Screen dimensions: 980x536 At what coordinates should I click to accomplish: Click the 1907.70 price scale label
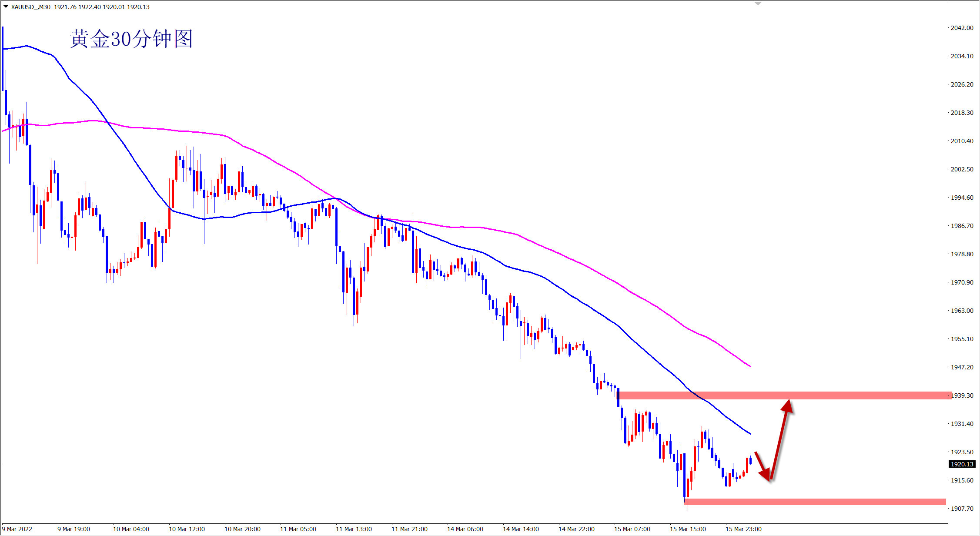(x=962, y=508)
